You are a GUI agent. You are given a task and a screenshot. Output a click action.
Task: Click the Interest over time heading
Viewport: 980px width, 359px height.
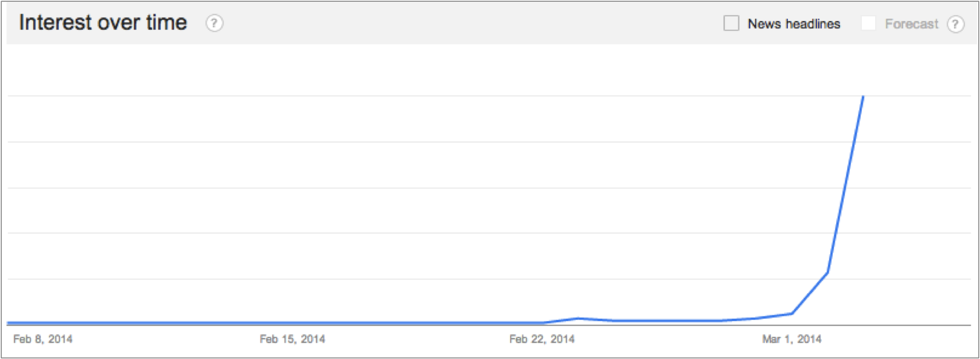click(x=103, y=23)
